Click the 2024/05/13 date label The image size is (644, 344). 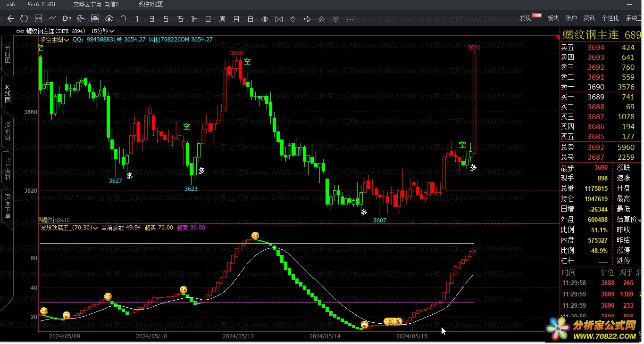tap(238, 336)
